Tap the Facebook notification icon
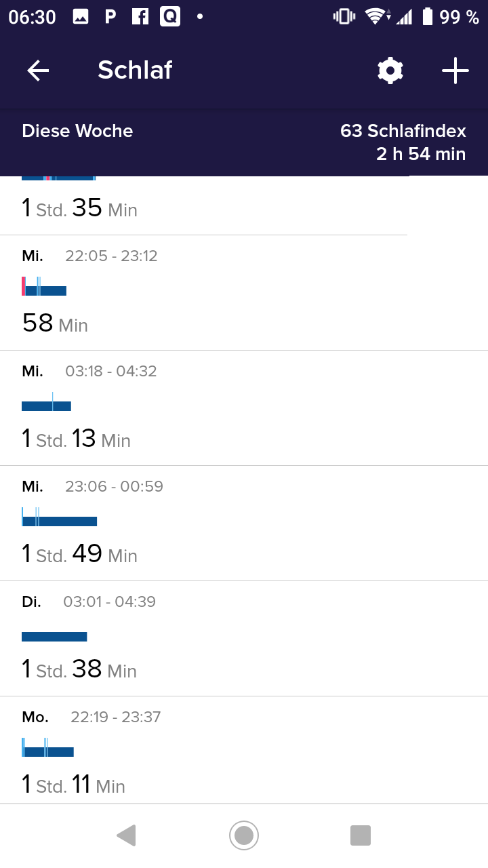The width and height of the screenshot is (488, 868). (x=140, y=17)
